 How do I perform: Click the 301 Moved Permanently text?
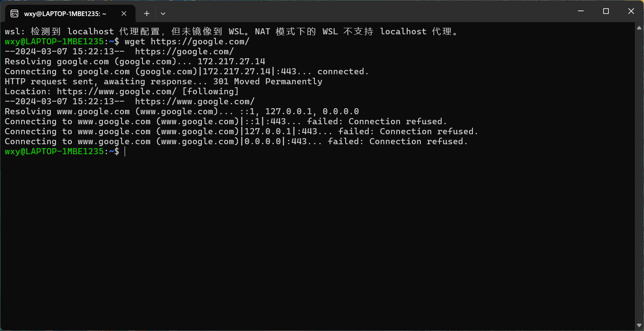(x=268, y=82)
